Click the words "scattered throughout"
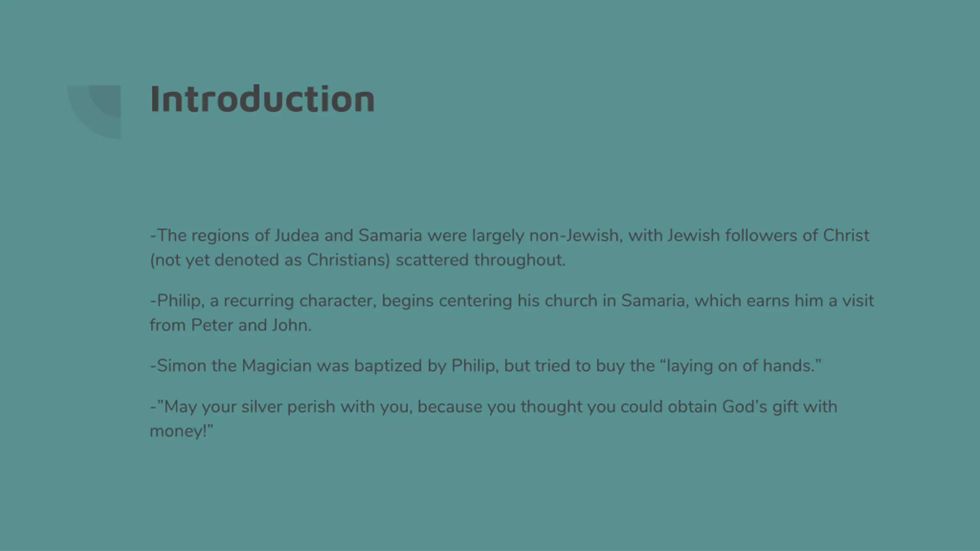 [480, 260]
